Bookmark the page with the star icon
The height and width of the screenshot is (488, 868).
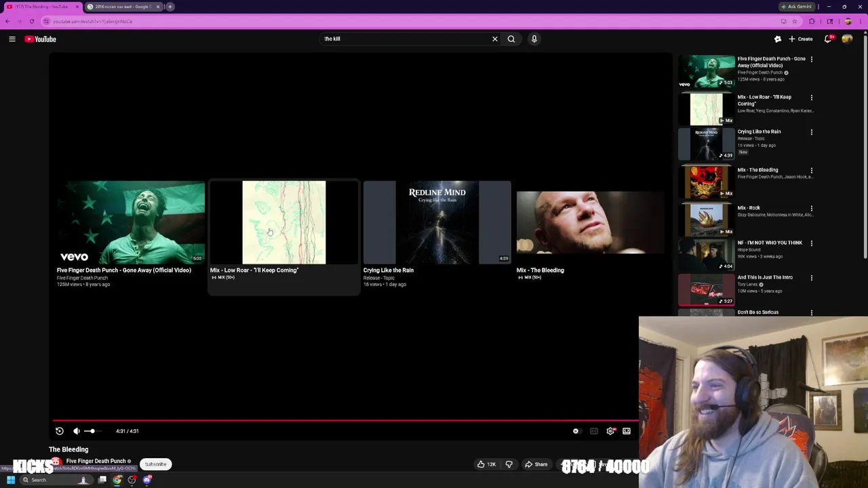[794, 21]
